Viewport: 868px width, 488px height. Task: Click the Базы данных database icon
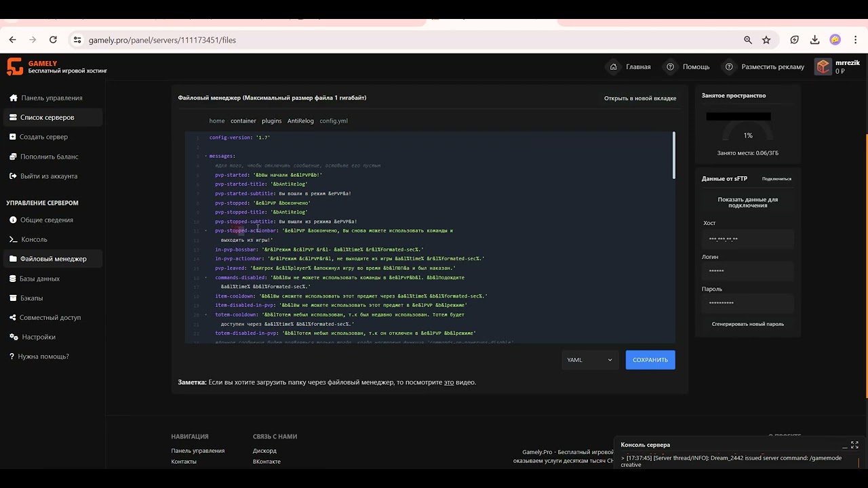click(14, 279)
